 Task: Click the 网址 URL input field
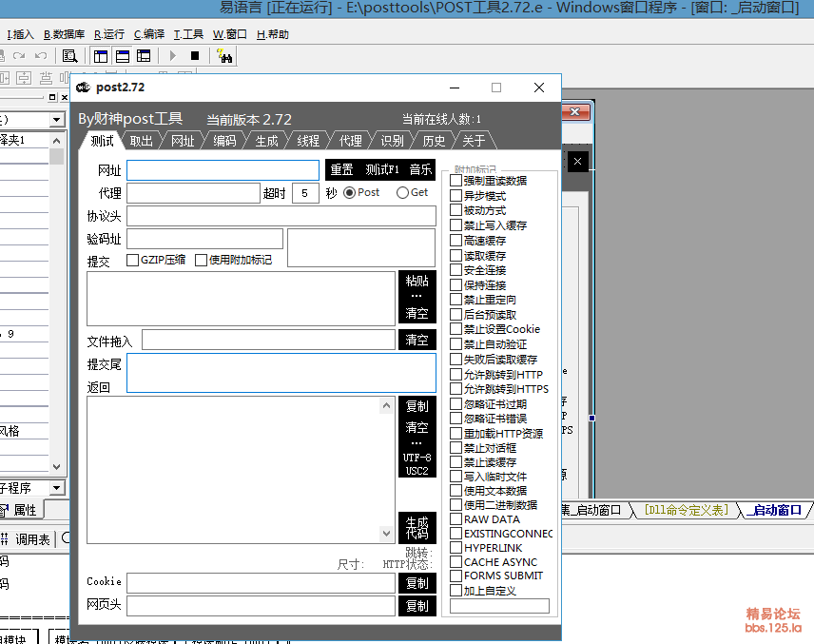pyautogui.click(x=223, y=170)
